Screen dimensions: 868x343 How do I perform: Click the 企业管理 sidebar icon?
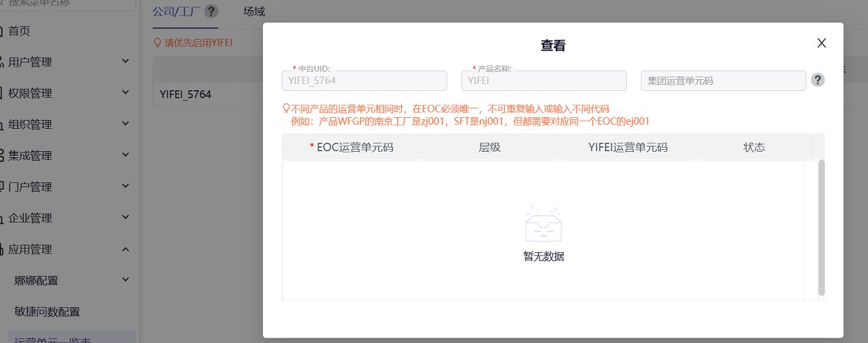2,218
